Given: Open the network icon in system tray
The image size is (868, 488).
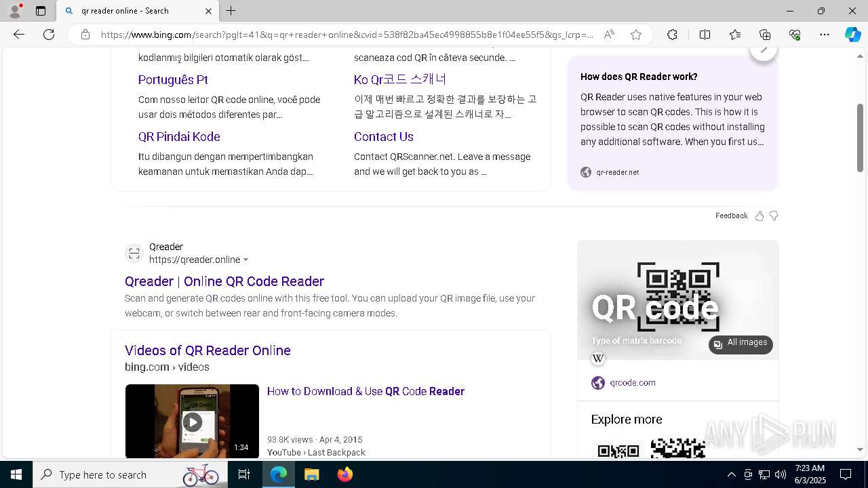Looking at the screenshot, I should 764,474.
